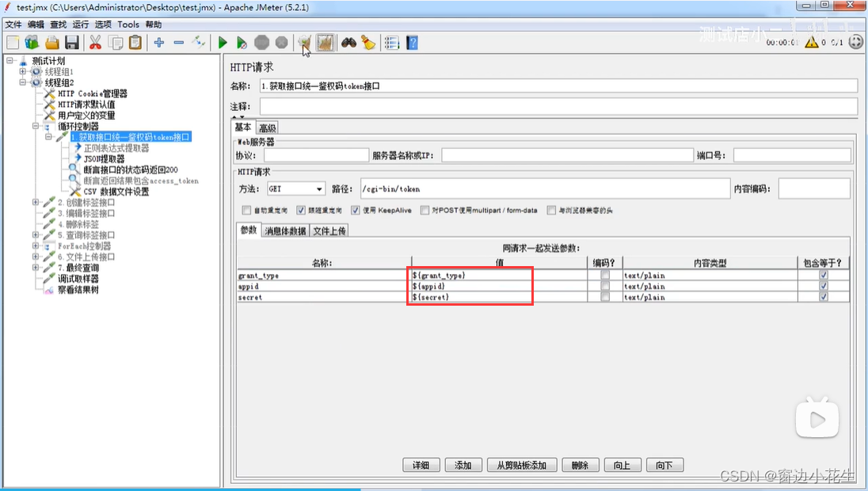
Task: Click the 向下 button
Action: 664,465
